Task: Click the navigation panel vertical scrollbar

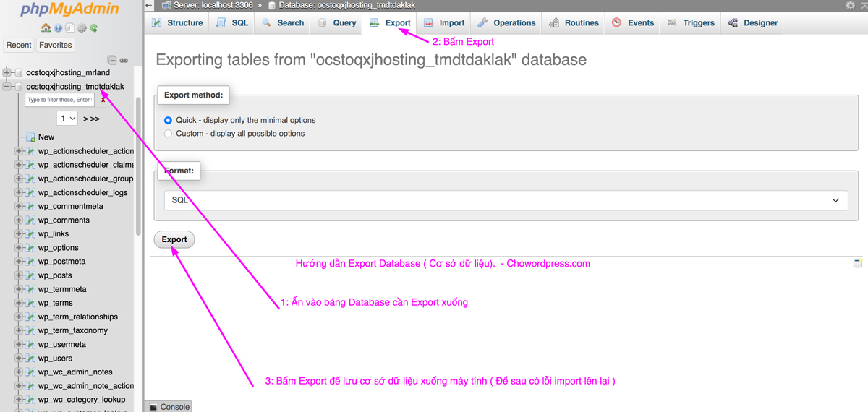Action: click(x=138, y=166)
